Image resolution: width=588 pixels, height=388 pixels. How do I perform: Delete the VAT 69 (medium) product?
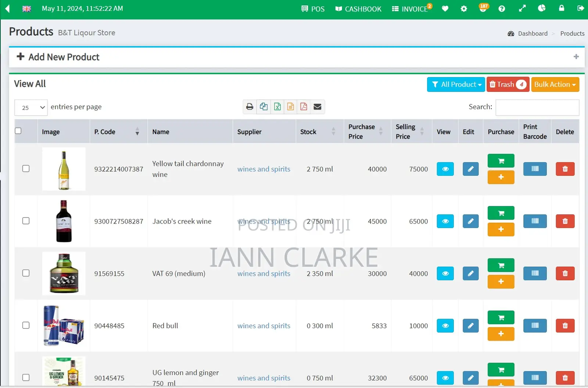point(565,273)
